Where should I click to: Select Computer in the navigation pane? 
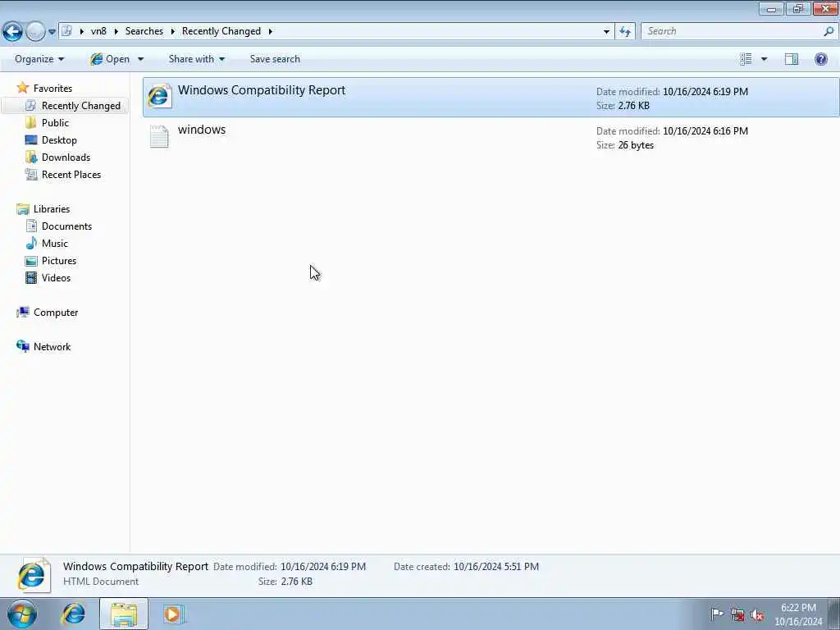pos(56,313)
